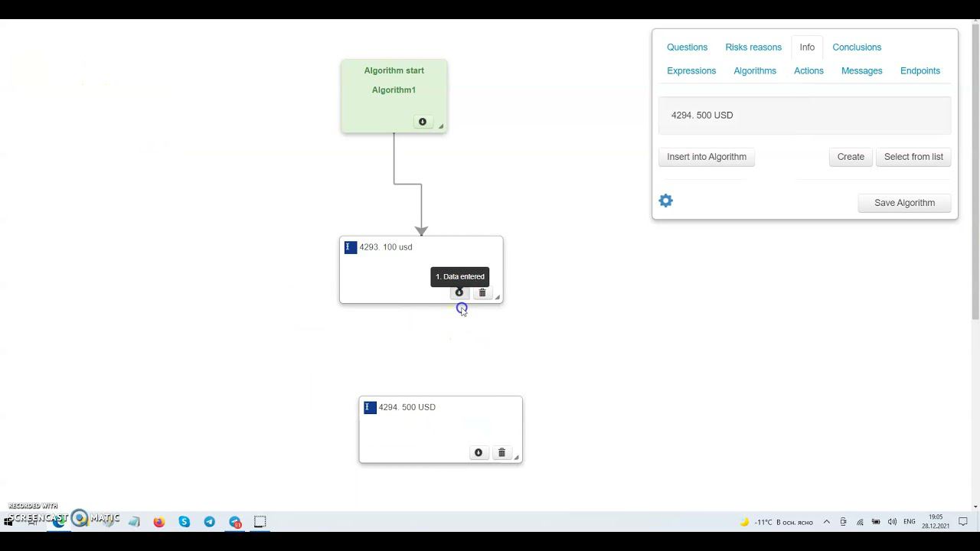Open the Endpoints tab
The image size is (980, 551).
click(x=920, y=70)
